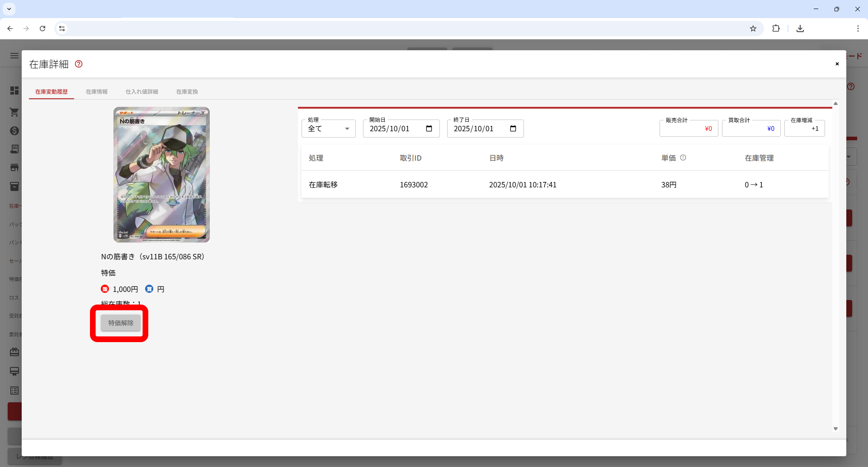Close the 在庫詳細 dialog with the × button
This screenshot has height=467, width=868.
[837, 64]
